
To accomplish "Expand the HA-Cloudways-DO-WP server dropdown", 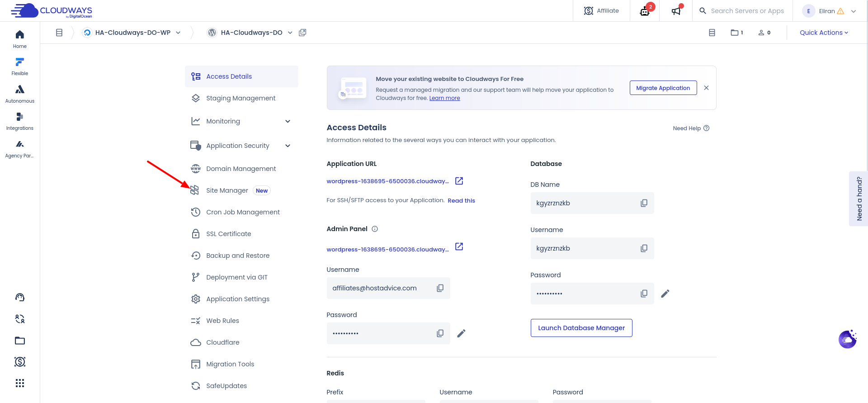I will [178, 33].
